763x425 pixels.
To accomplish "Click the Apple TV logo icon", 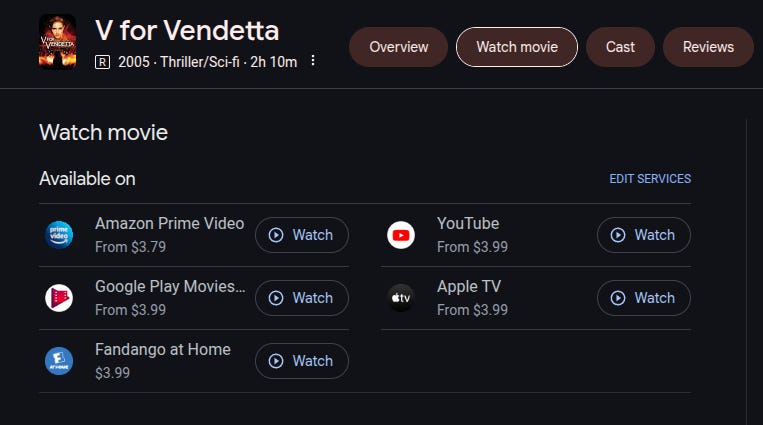I will [x=401, y=298].
